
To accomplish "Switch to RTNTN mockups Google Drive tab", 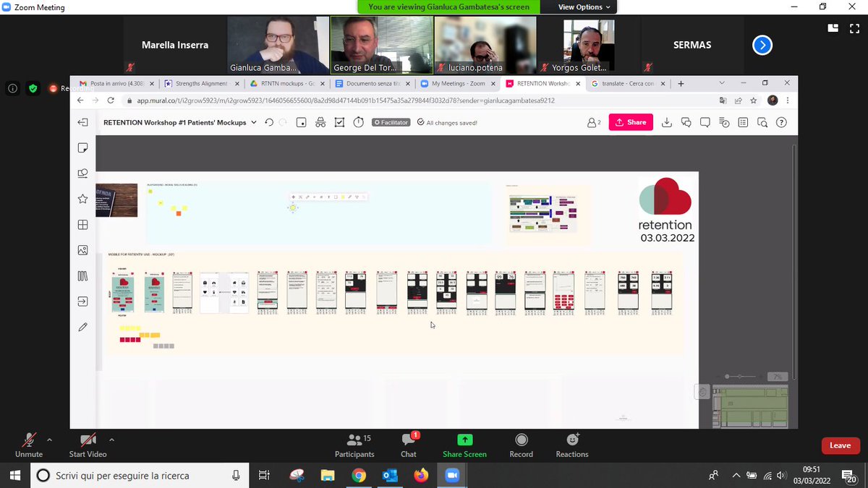I will 286,84.
